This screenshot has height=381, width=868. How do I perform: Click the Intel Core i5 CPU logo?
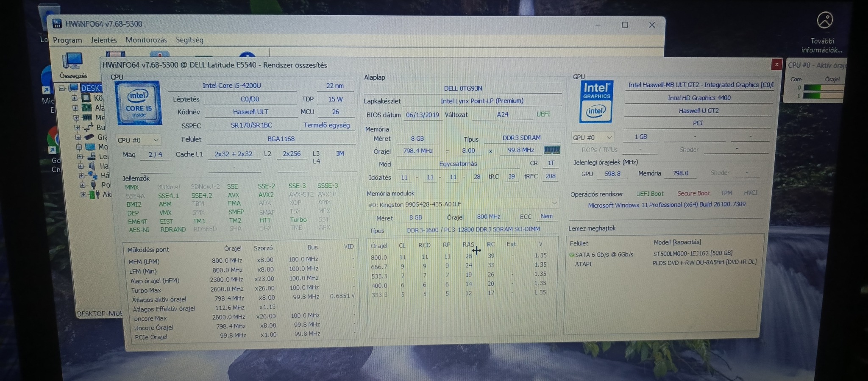pyautogui.click(x=139, y=103)
